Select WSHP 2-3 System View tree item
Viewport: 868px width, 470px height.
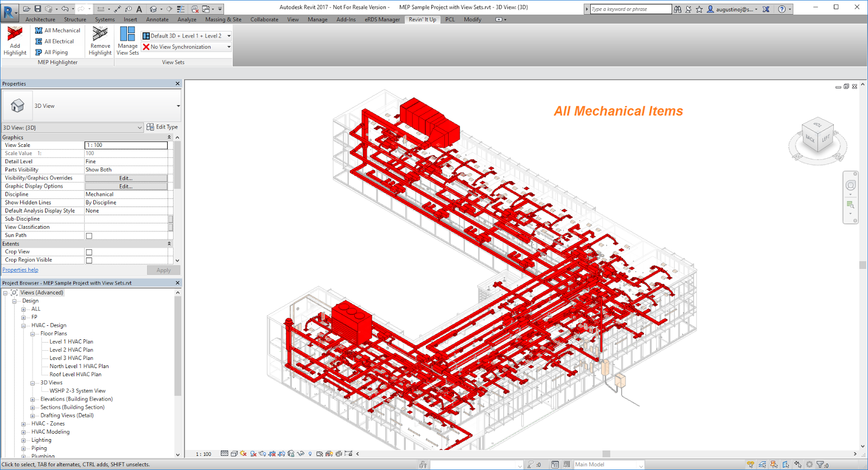78,391
